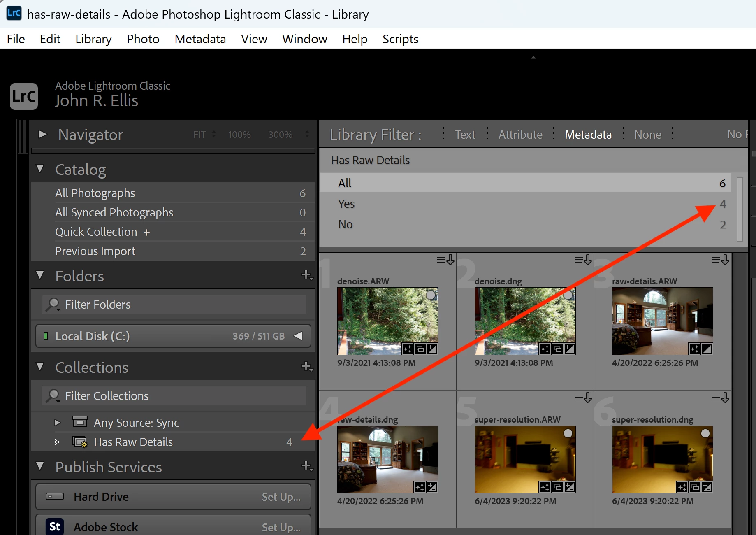
Task: Click the Collections panel plus icon
Action: tap(307, 366)
